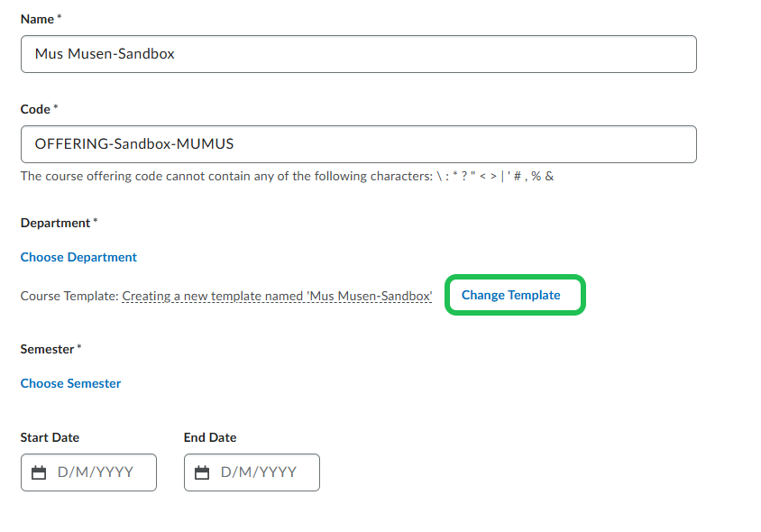Click the required asterisk beside Semester
This screenshot has width=761, height=532.
pyautogui.click(x=79, y=348)
